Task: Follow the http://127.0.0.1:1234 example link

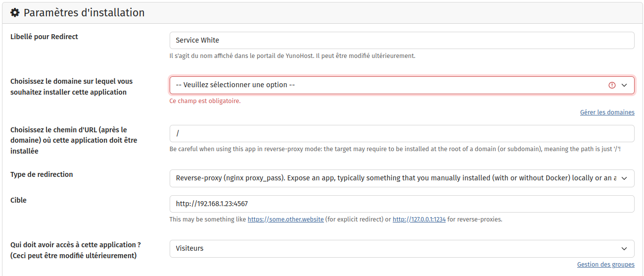Action: pyautogui.click(x=419, y=219)
